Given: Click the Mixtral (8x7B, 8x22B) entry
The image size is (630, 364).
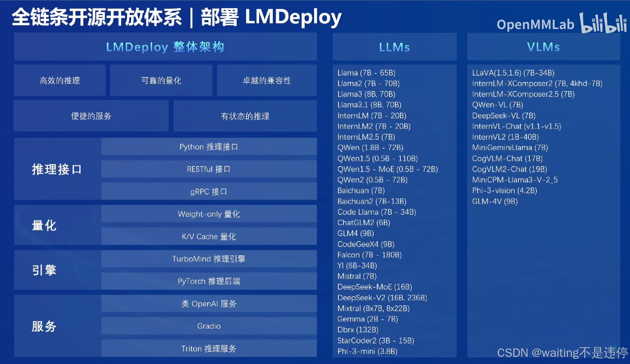Looking at the screenshot, I should [x=373, y=308].
